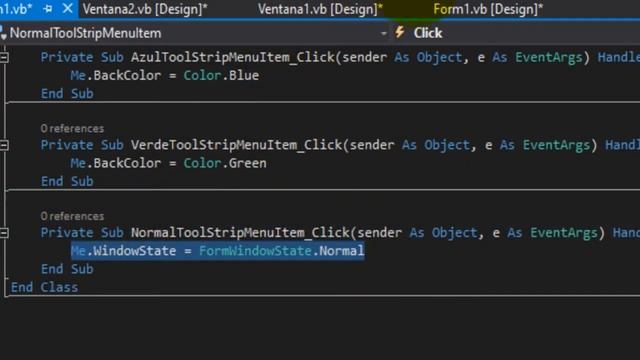
Task: Switch to Form1.vb [Design] tab
Action: (x=488, y=9)
